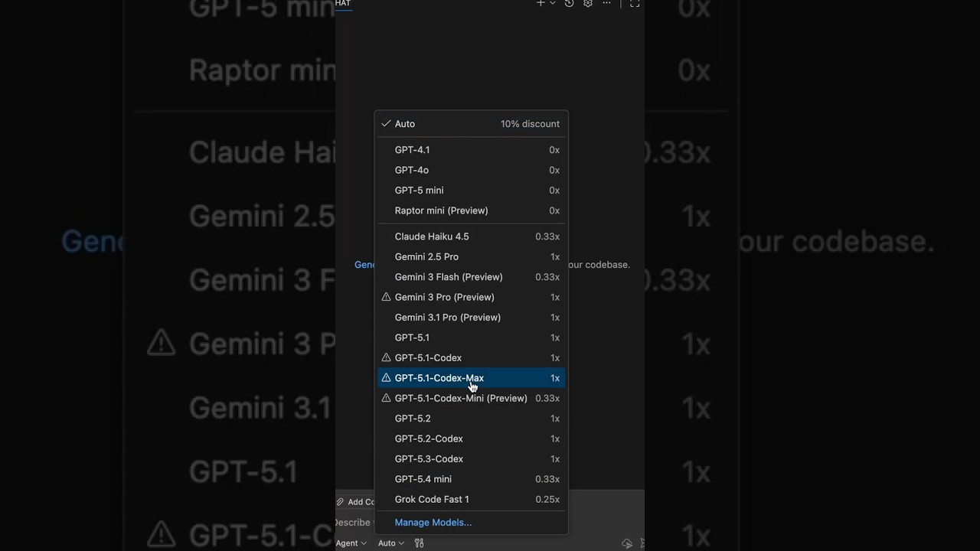Open the Auto model picker dropdown
This screenshot has height=551, width=980.
[391, 543]
